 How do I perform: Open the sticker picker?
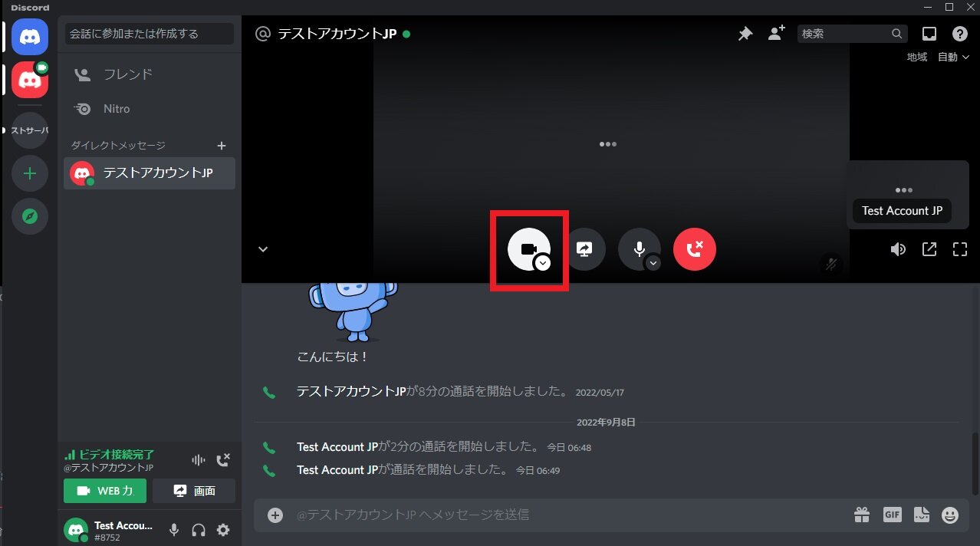click(921, 515)
